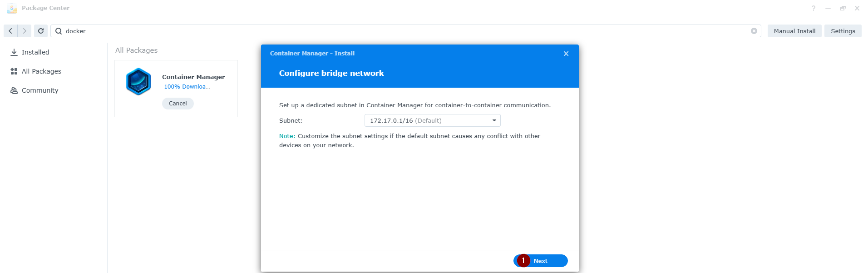The width and height of the screenshot is (868, 273).
Task: Click the forward navigation arrow
Action: coord(25,31)
